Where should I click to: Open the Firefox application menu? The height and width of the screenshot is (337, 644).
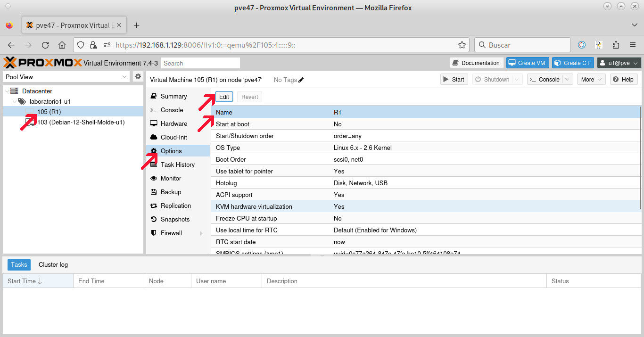[x=633, y=45]
